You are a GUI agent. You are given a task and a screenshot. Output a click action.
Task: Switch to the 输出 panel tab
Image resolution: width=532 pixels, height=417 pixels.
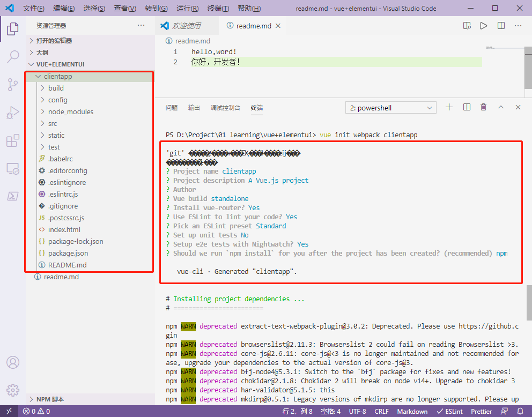[194, 108]
